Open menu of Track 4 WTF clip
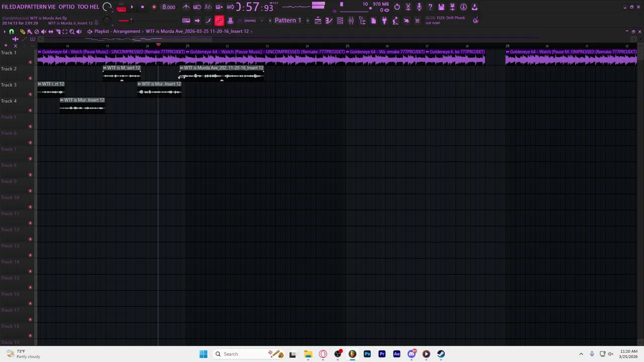 coord(62,100)
